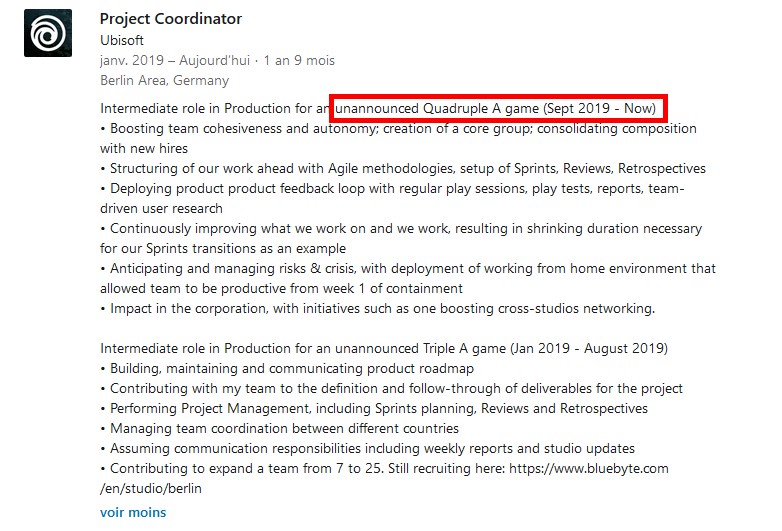This screenshot has height=531, width=782.
Task: Click the 'Managing team coordination' bullet line
Action: (x=279, y=428)
